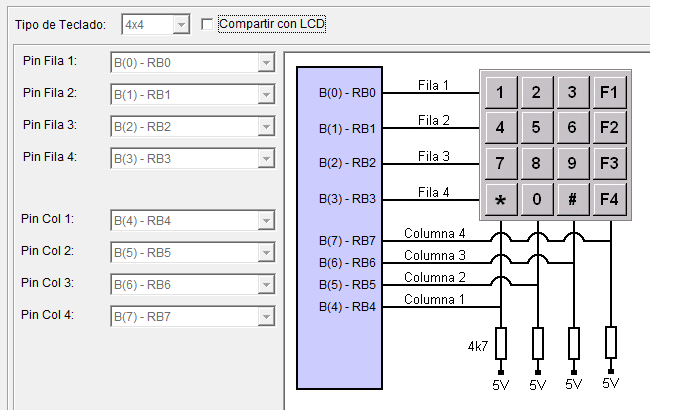Click keypad key F4 in diagram

610,199
